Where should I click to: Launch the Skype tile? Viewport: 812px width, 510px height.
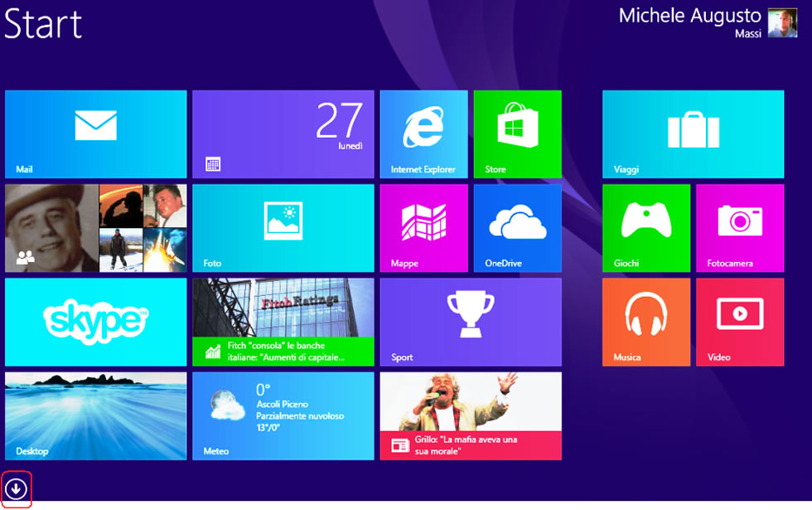[96, 322]
